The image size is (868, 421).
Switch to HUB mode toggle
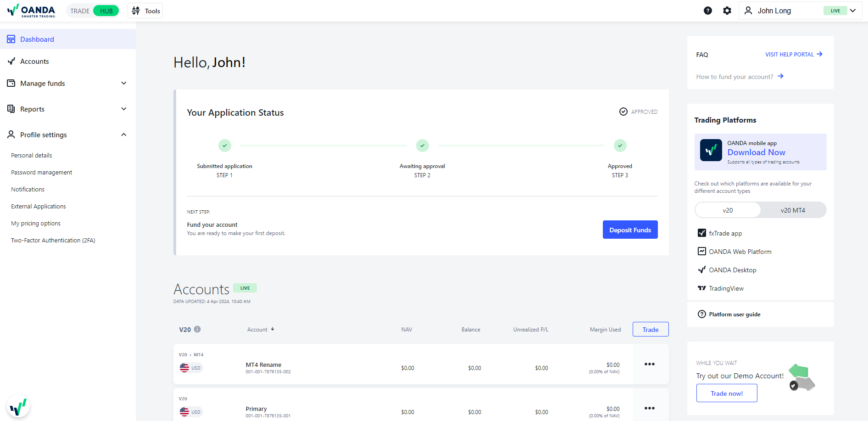(x=106, y=11)
